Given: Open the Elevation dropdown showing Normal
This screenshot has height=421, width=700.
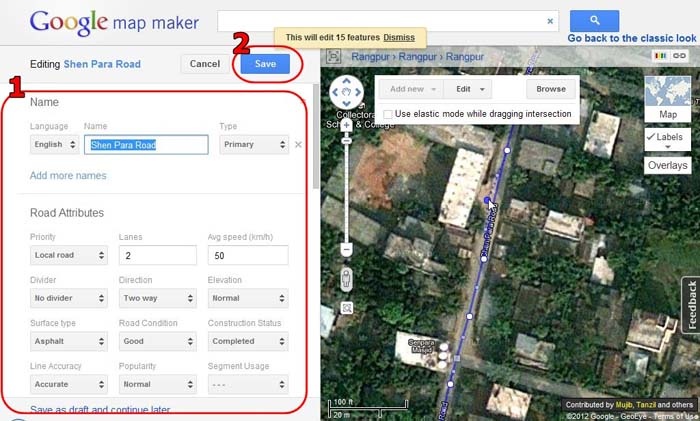Looking at the screenshot, I should coord(248,298).
